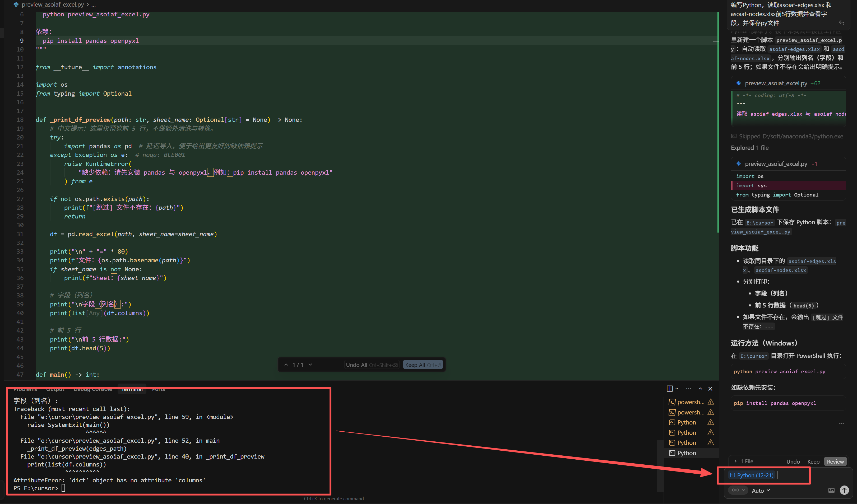Open the infinity agent mode dropdown
The image size is (857, 504).
pyautogui.click(x=738, y=490)
